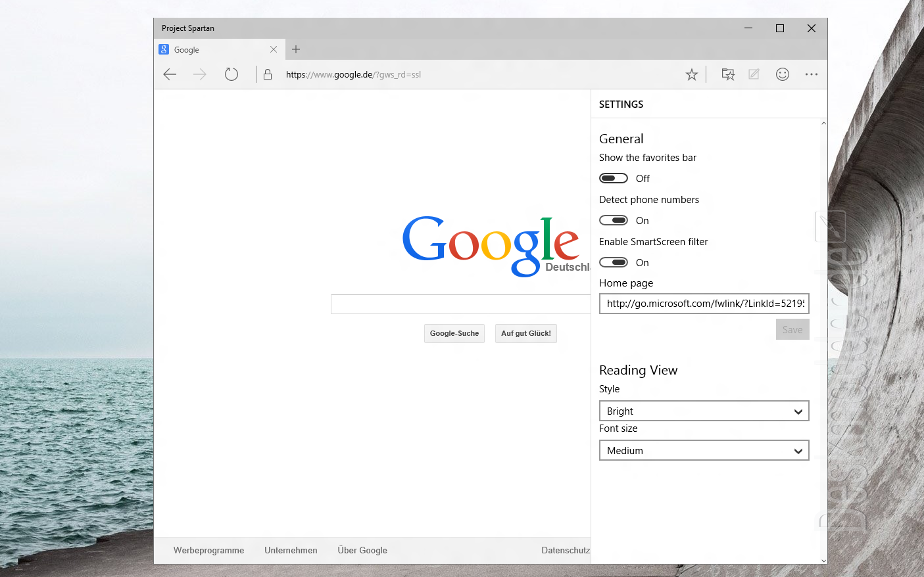Screen dimensions: 924x577
Task: Open the Unternehmen footer link
Action: coord(291,551)
